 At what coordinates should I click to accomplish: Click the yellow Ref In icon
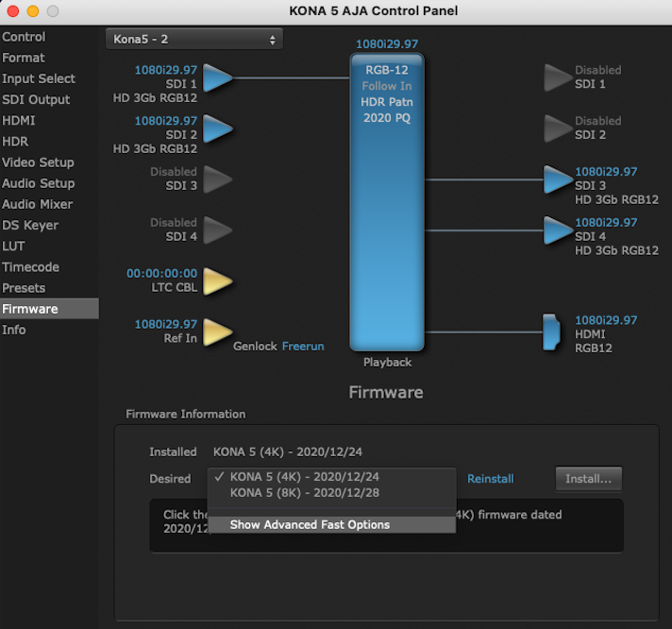coord(218,331)
